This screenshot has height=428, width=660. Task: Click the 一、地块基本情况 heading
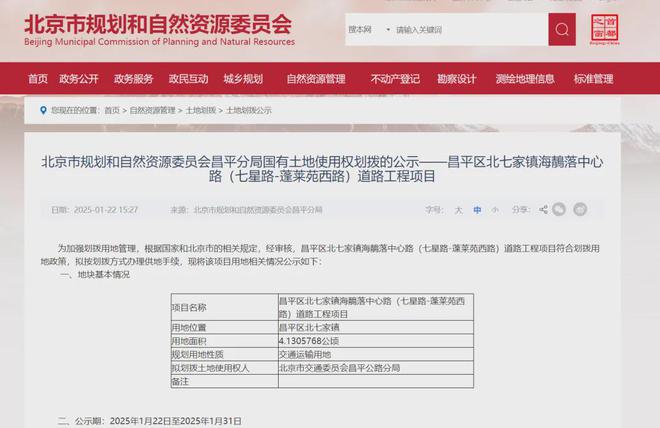95,275
